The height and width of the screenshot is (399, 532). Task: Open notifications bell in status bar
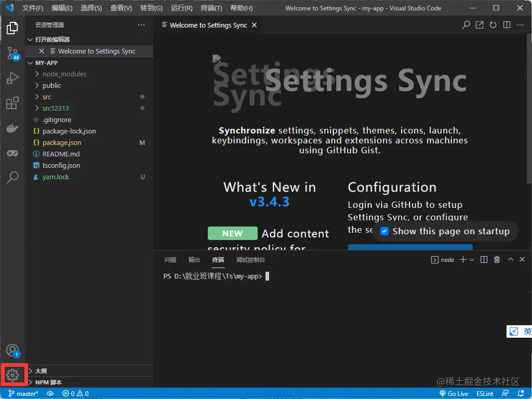pos(521,394)
